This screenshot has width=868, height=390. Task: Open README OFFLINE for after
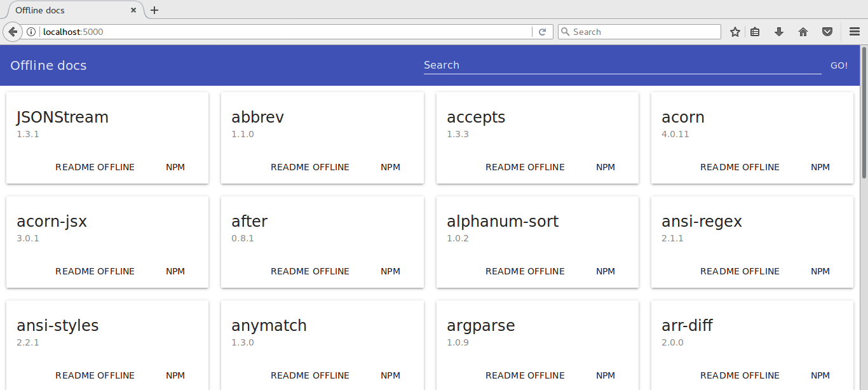tap(310, 271)
